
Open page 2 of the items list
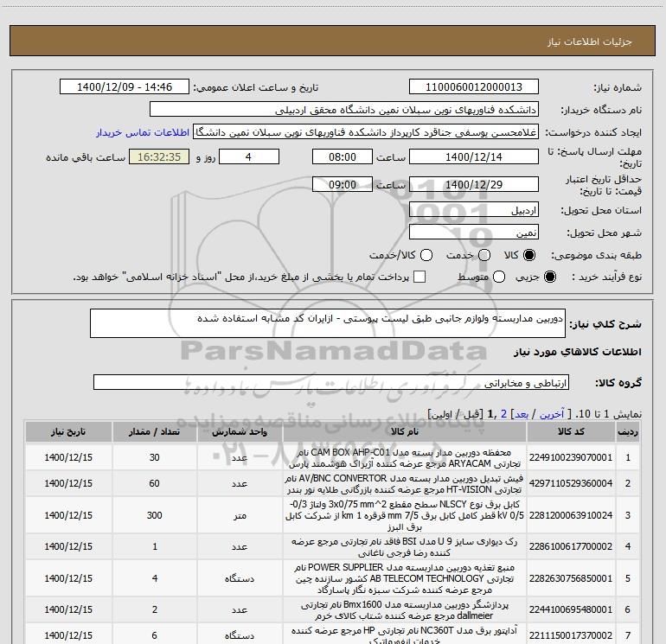(503, 414)
